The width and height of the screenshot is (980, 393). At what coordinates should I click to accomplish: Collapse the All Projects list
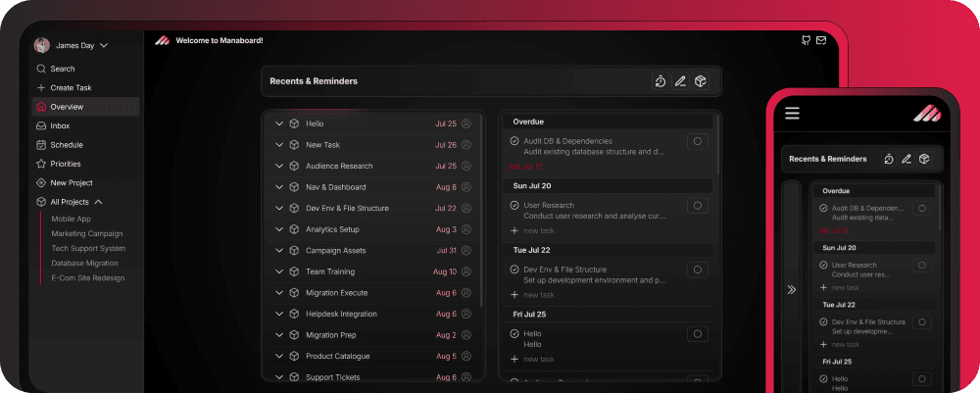coord(98,202)
